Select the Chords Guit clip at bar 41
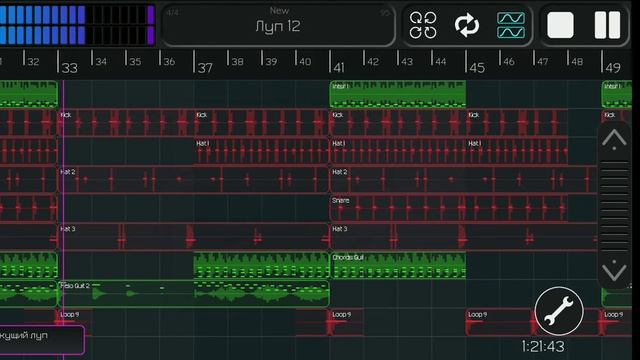The height and width of the screenshot is (360, 640). (x=398, y=266)
